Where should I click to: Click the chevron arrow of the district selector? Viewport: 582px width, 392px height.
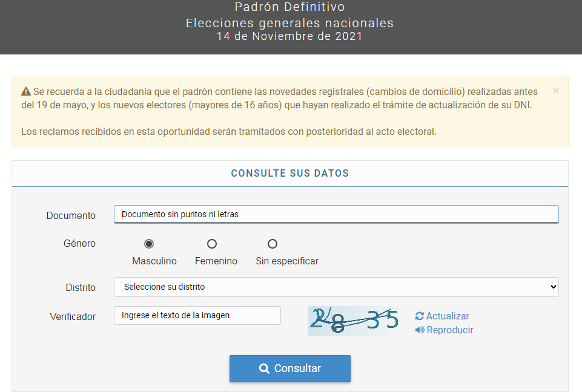552,287
